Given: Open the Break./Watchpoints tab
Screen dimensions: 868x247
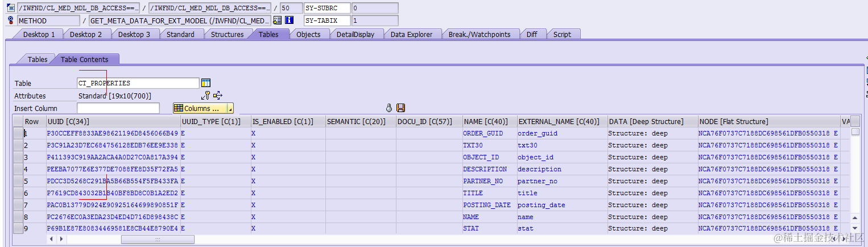Looking at the screenshot, I should tap(480, 34).
